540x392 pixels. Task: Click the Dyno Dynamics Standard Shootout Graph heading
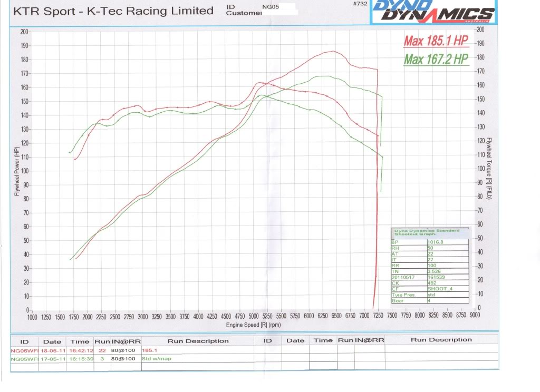tap(427, 232)
